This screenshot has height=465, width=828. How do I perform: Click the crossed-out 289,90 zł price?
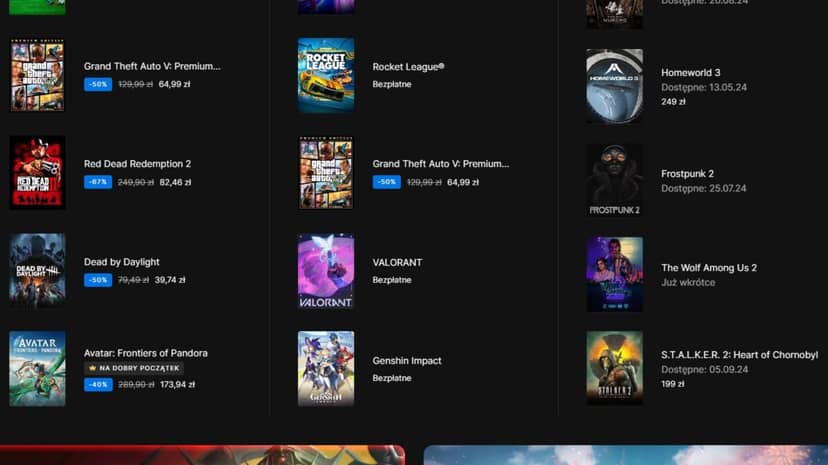point(136,385)
